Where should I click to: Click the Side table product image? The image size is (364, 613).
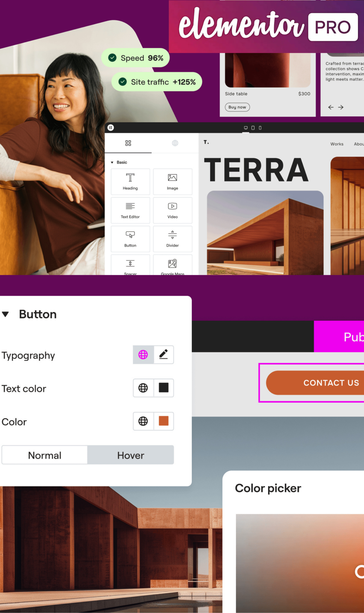[x=268, y=70]
